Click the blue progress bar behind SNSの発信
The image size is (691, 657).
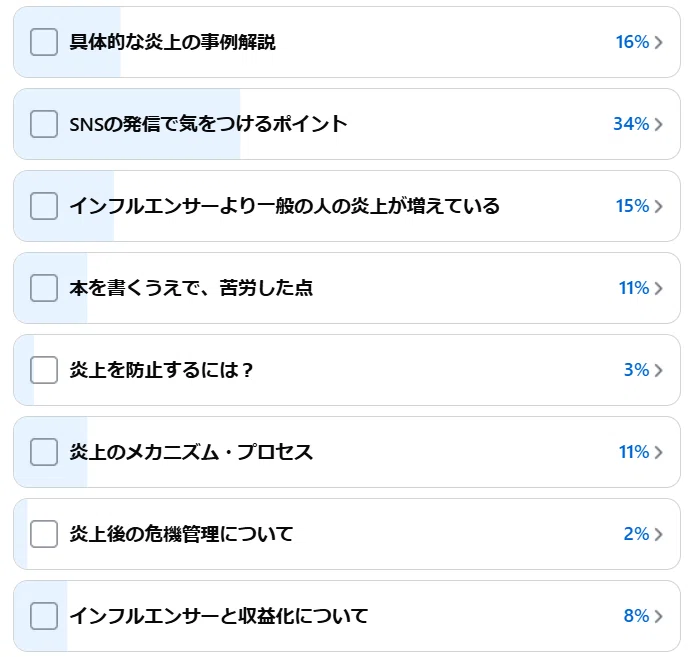tap(127, 124)
